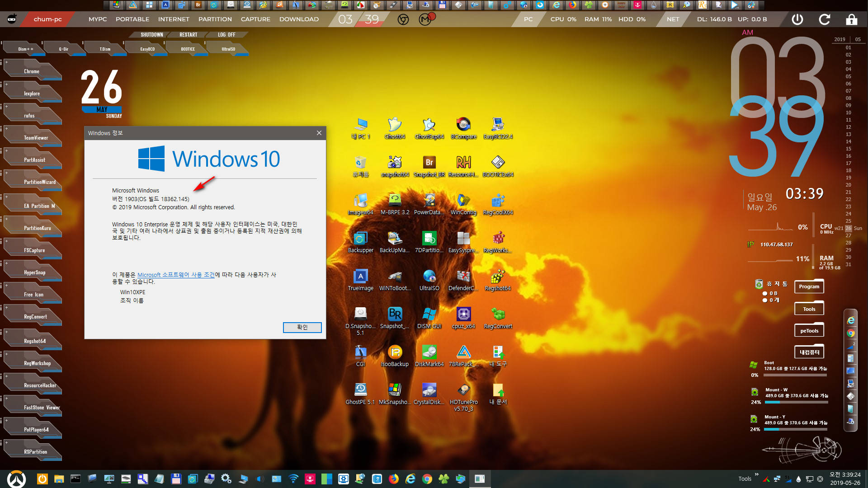Image resolution: width=868 pixels, height=488 pixels.
Task: Click the LOG OFF button
Action: coord(226,35)
